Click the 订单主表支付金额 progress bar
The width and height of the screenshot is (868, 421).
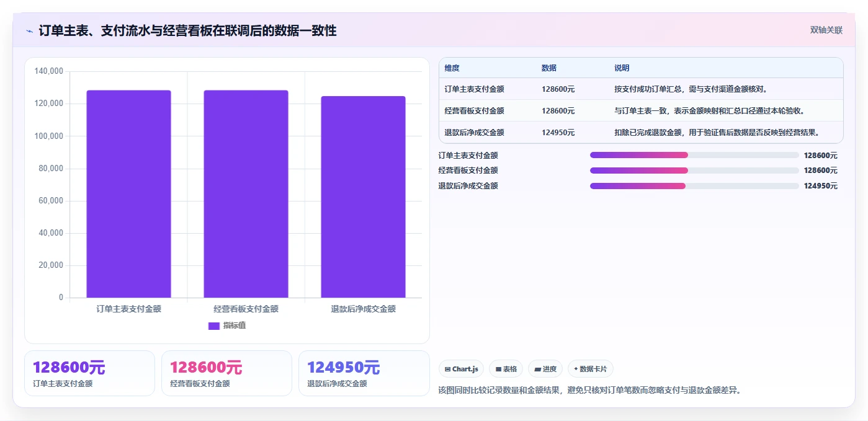[694, 155]
